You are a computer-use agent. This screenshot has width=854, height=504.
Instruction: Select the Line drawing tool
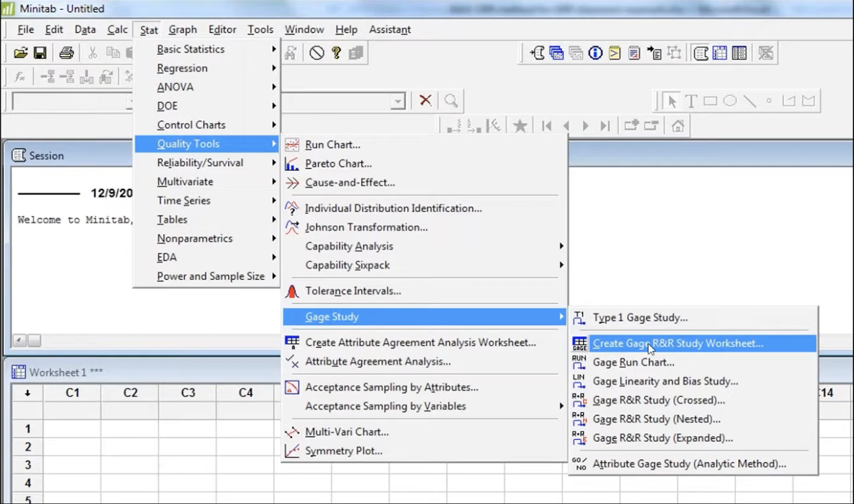(750, 101)
